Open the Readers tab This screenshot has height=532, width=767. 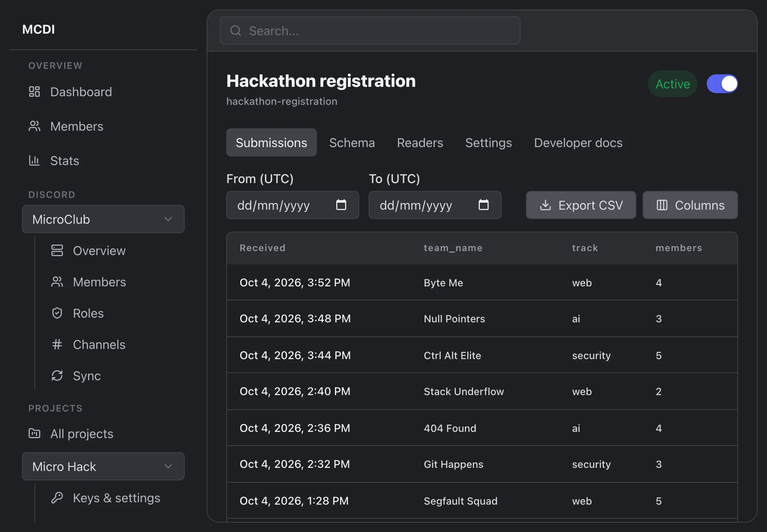coord(420,142)
